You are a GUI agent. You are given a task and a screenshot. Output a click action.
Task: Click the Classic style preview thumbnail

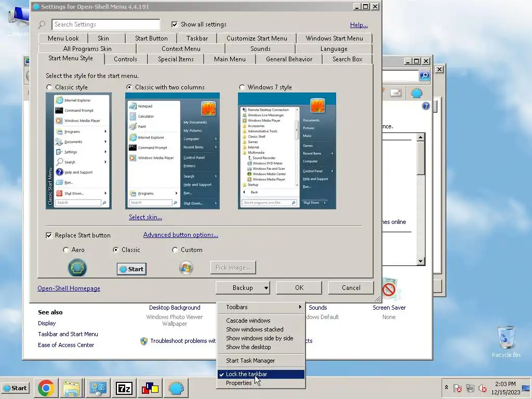click(79, 151)
